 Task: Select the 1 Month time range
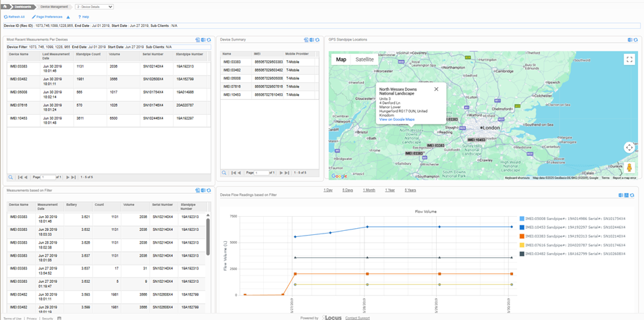[369, 190]
